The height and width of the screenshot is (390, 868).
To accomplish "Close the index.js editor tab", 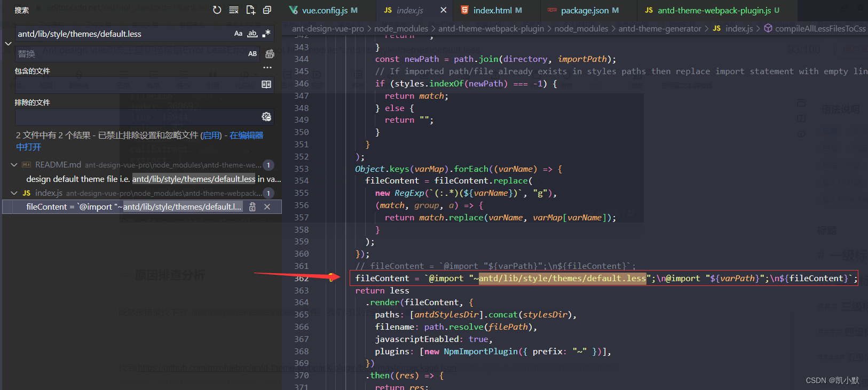I will pyautogui.click(x=443, y=10).
